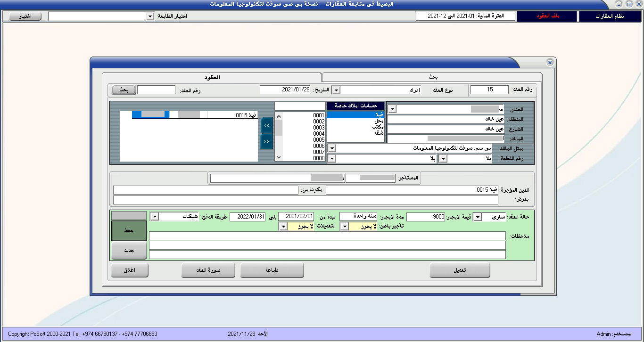Expand the ممثل المالك dropdown
644x342 pixels.
tap(332, 148)
